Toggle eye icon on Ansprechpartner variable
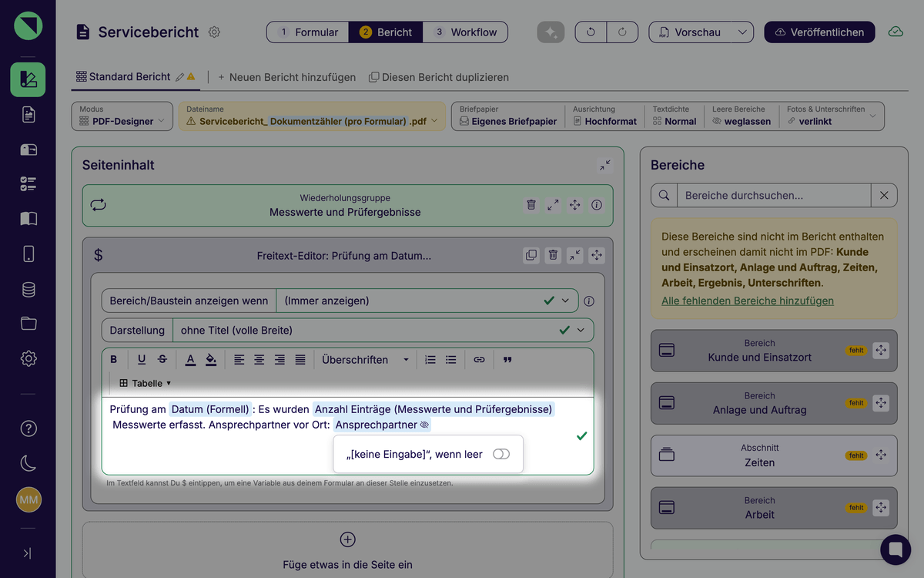Screen dimensions: 924x578 pyautogui.click(x=424, y=425)
